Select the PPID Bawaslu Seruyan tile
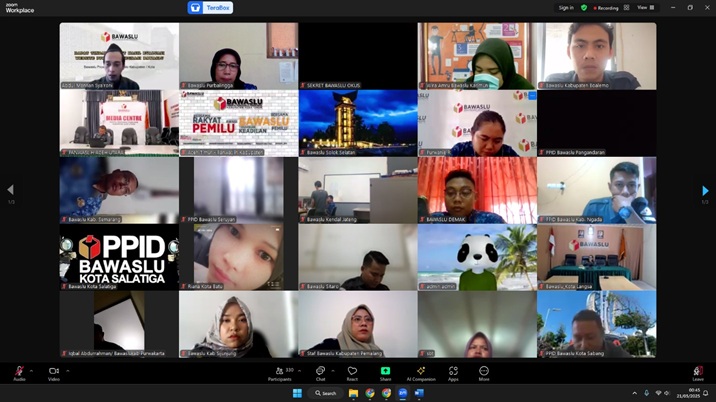716x402 pixels. [x=238, y=190]
